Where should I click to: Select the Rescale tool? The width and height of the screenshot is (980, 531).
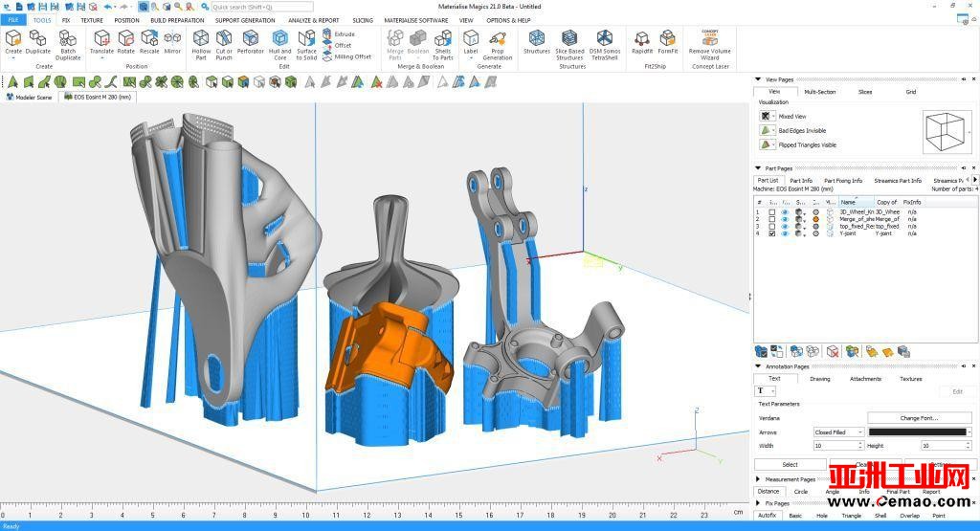click(149, 43)
